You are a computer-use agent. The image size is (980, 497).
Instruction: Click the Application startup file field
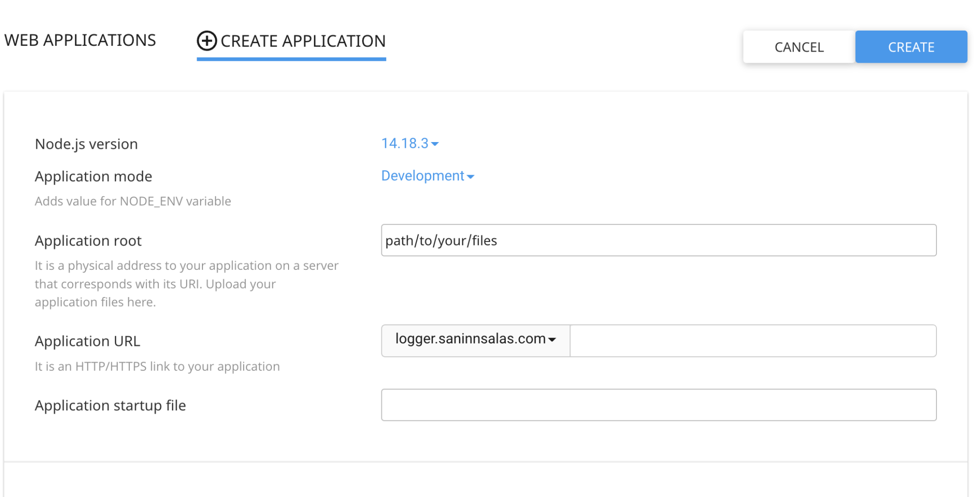pyautogui.click(x=658, y=405)
